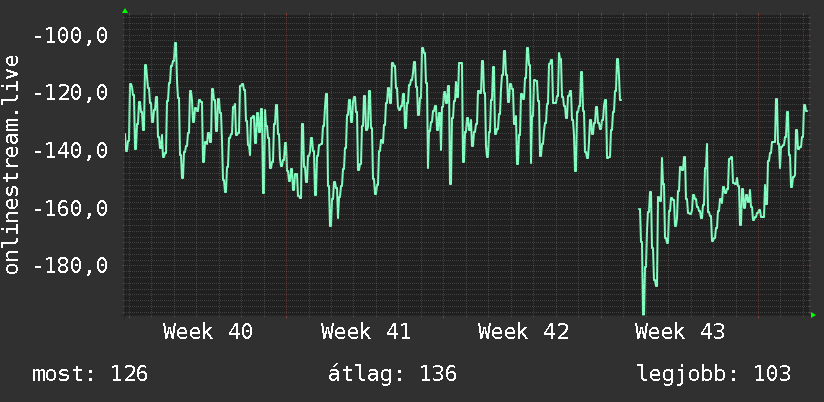The height and width of the screenshot is (402, 824).
Task: Click the "Week 42" axis label
Action: tap(523, 332)
